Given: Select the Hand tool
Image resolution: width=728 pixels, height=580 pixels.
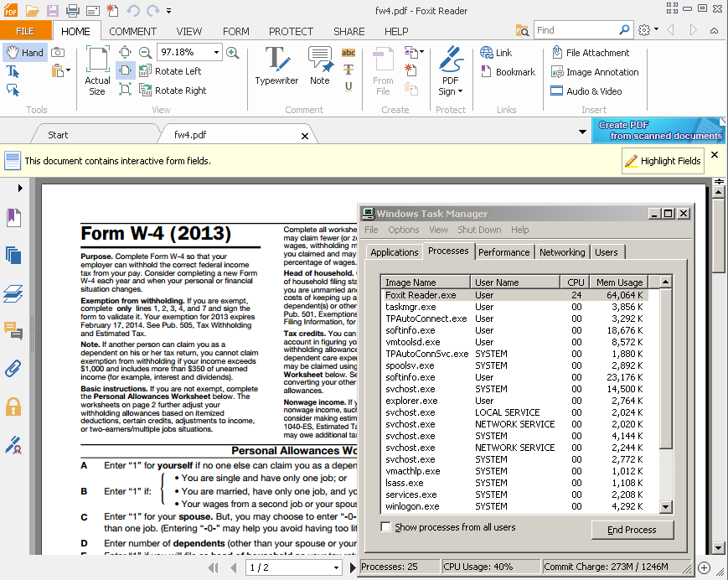Looking at the screenshot, I should [25, 53].
